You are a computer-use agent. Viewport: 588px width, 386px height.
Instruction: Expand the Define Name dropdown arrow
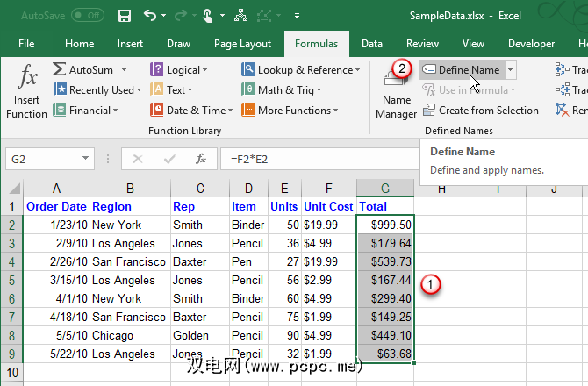coord(511,70)
